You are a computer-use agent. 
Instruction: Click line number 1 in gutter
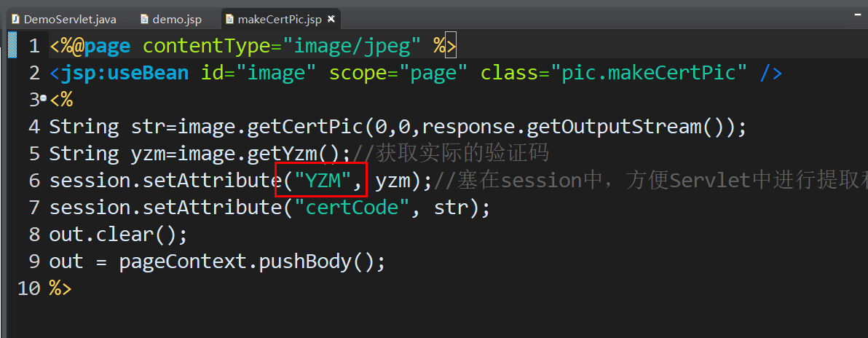[34, 46]
